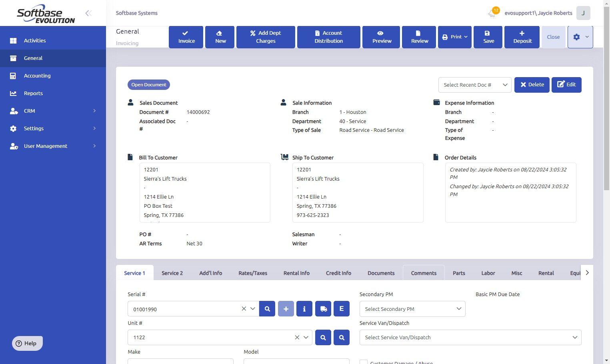
Task: Click the CRM person icon in sidebar
Action: [x=14, y=111]
